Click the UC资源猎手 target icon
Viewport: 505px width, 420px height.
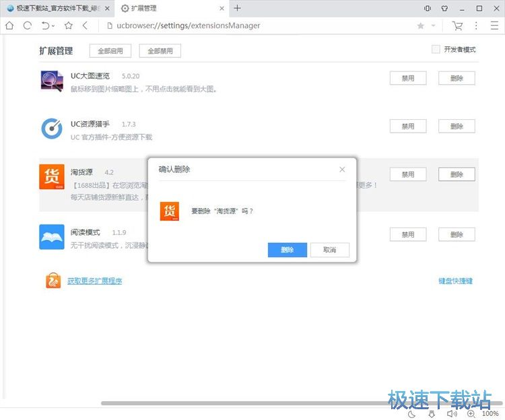coord(52,129)
